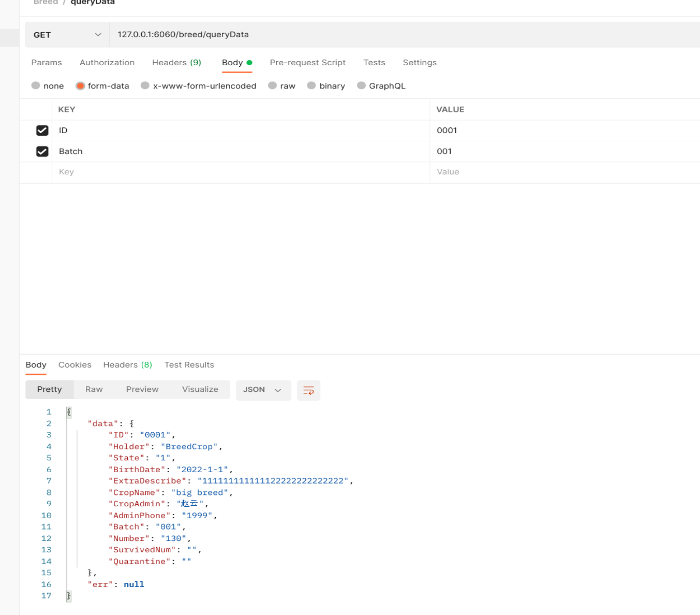Image resolution: width=700 pixels, height=615 pixels.
Task: Open the request Settings tab
Action: 420,63
